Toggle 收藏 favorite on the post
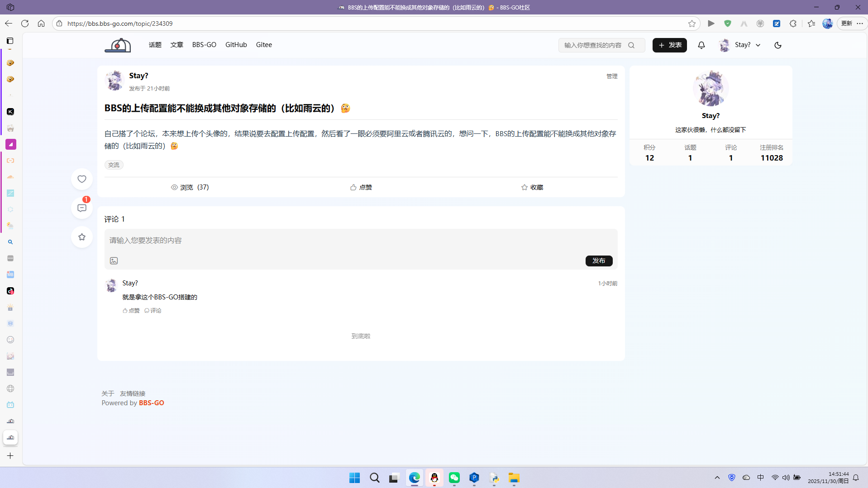Image resolution: width=868 pixels, height=488 pixels. [x=532, y=187]
